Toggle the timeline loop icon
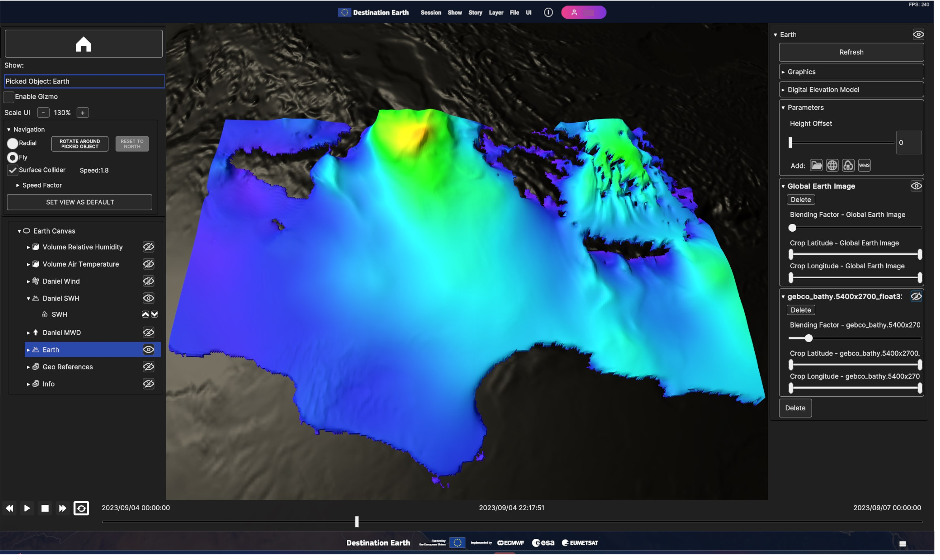940x560 pixels. click(81, 508)
